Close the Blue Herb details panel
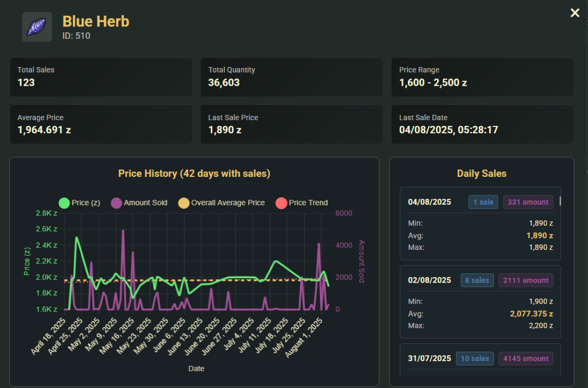Screen dimensions: 588x388 [575, 13]
